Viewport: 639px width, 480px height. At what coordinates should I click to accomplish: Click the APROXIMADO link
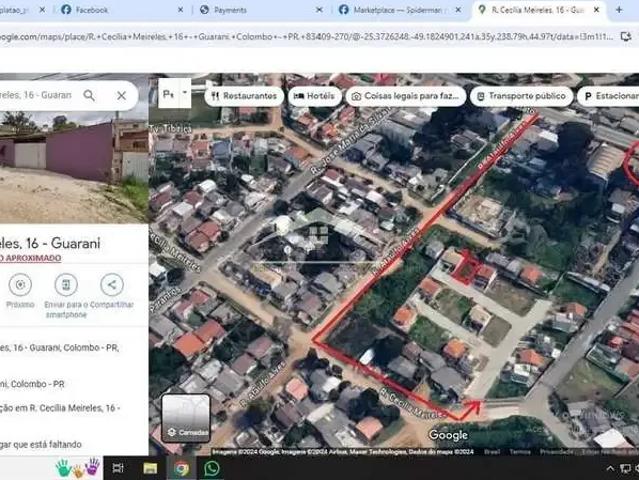point(31,258)
